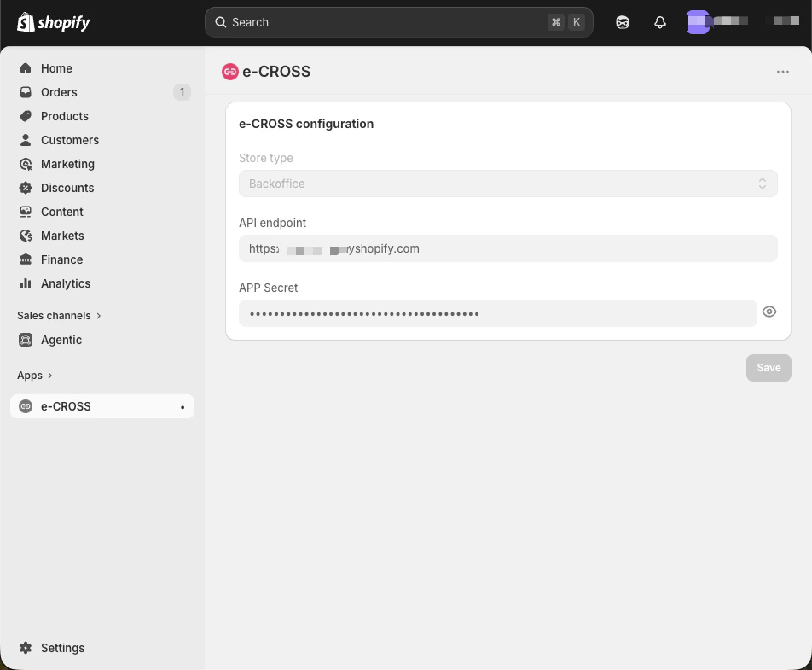Open the Discounts section
This screenshot has height=670, width=812.
[102, 188]
